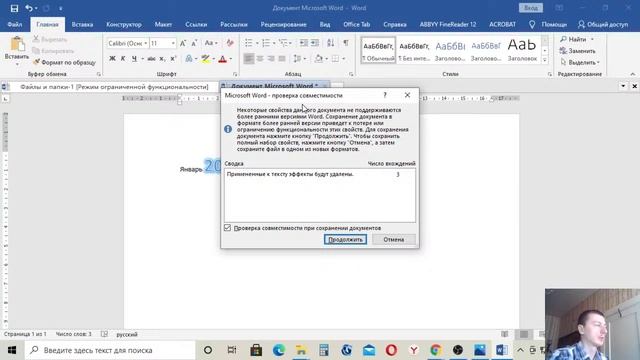The width and height of the screenshot is (640, 360).
Task: Toggle subscript formatting
Action: tap(162, 59)
